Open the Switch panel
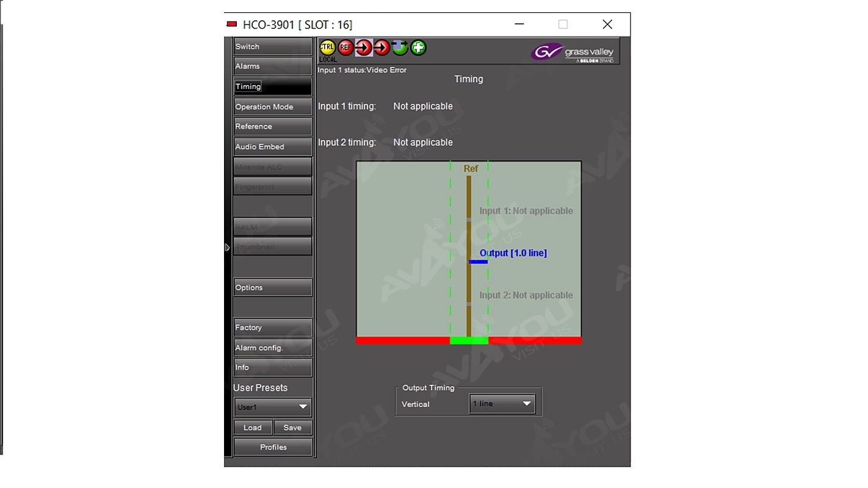 [273, 47]
